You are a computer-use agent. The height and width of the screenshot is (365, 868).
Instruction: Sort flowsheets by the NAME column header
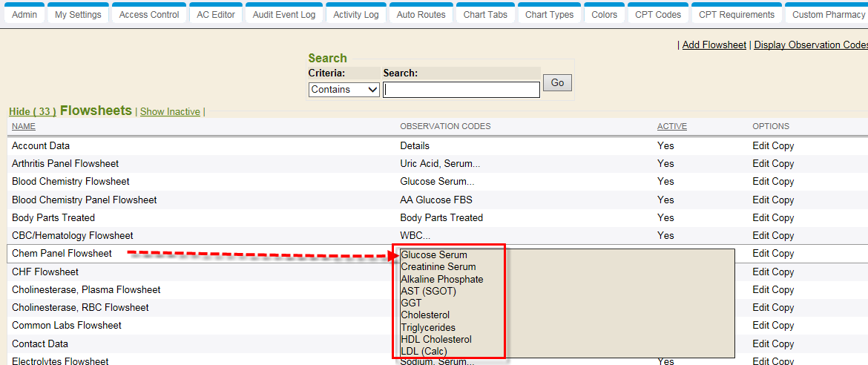tap(24, 127)
